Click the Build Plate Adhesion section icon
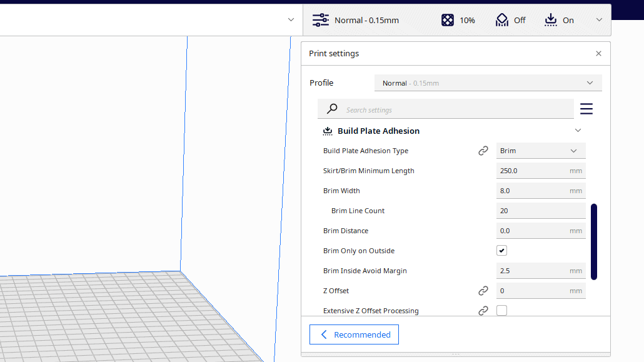644x362 pixels. pyautogui.click(x=328, y=131)
